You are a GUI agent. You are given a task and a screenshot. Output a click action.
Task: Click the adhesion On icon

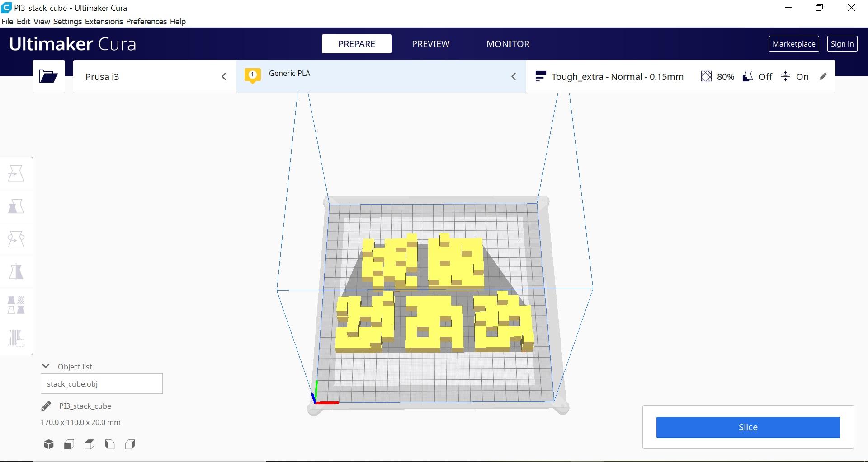[786, 77]
